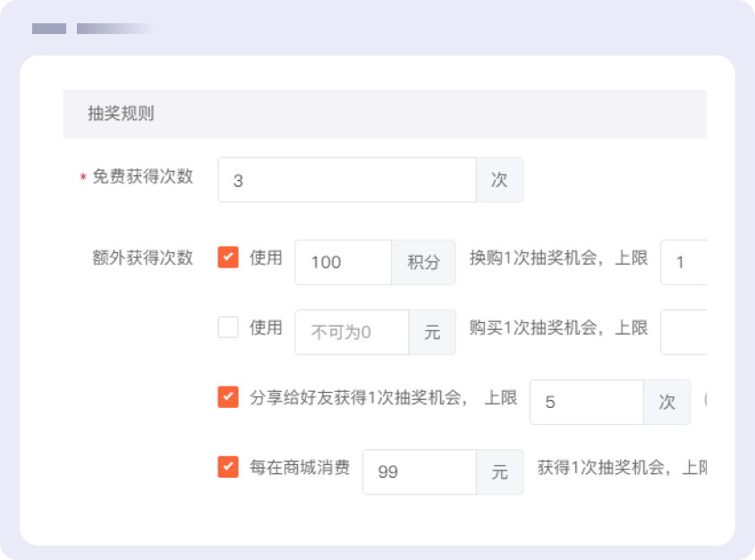
Task: Disable the 每在商城消费 checkbox
Action: (228, 467)
